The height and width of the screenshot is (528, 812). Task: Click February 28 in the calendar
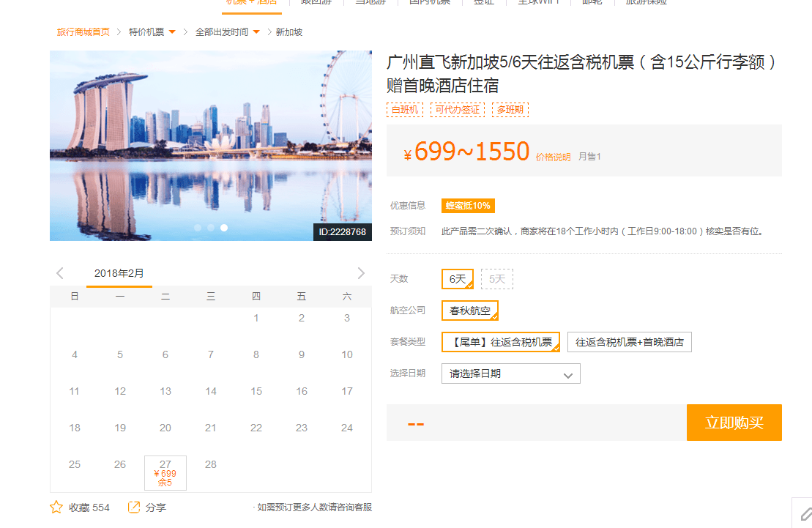211,464
